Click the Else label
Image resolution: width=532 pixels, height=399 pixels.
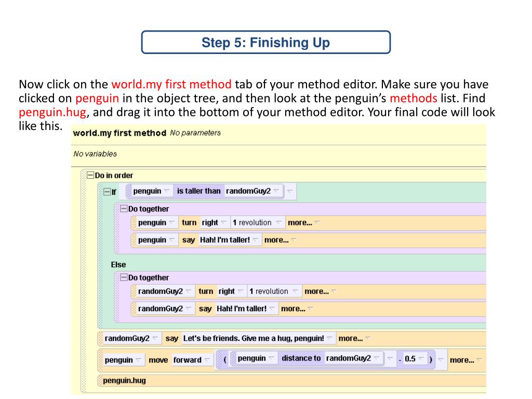pyautogui.click(x=118, y=264)
